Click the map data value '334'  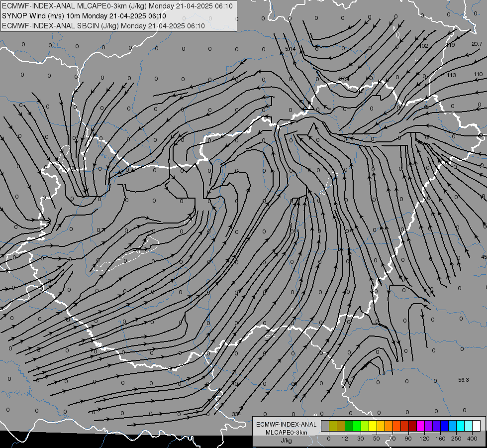click(236, 414)
